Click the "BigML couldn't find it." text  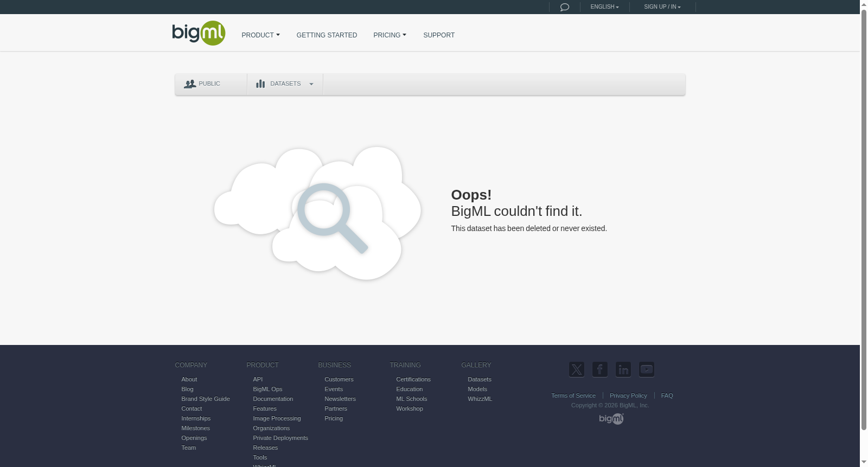click(x=516, y=212)
